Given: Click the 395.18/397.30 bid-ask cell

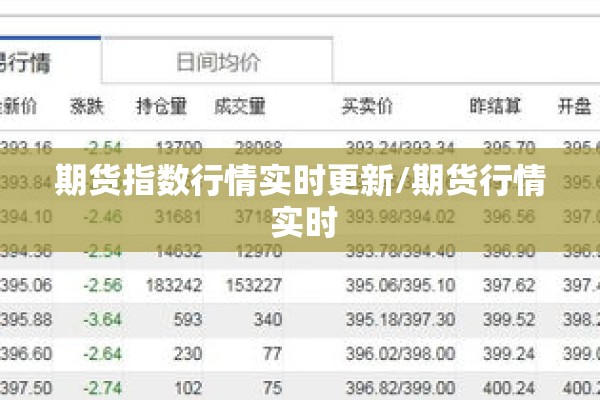Looking at the screenshot, I should [x=401, y=320].
